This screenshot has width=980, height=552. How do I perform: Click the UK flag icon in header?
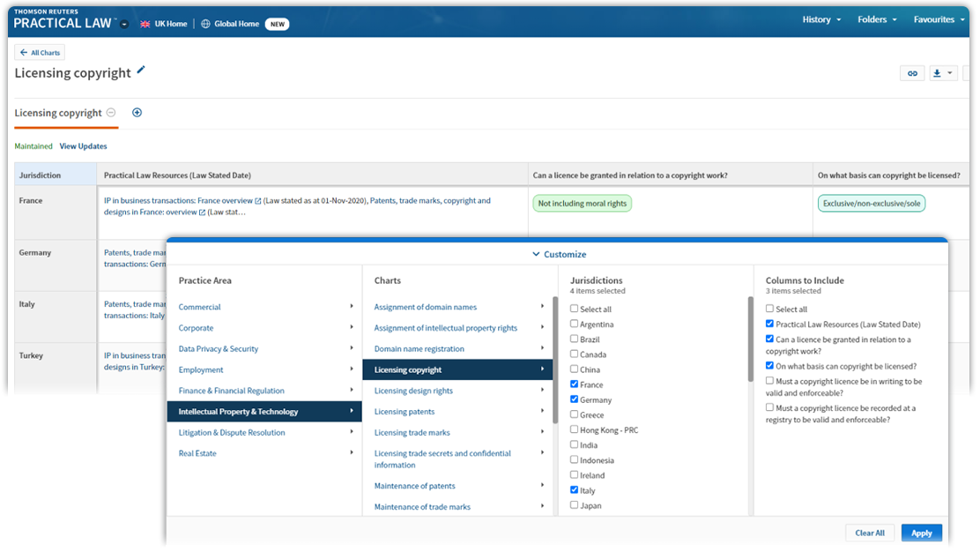[x=145, y=24]
